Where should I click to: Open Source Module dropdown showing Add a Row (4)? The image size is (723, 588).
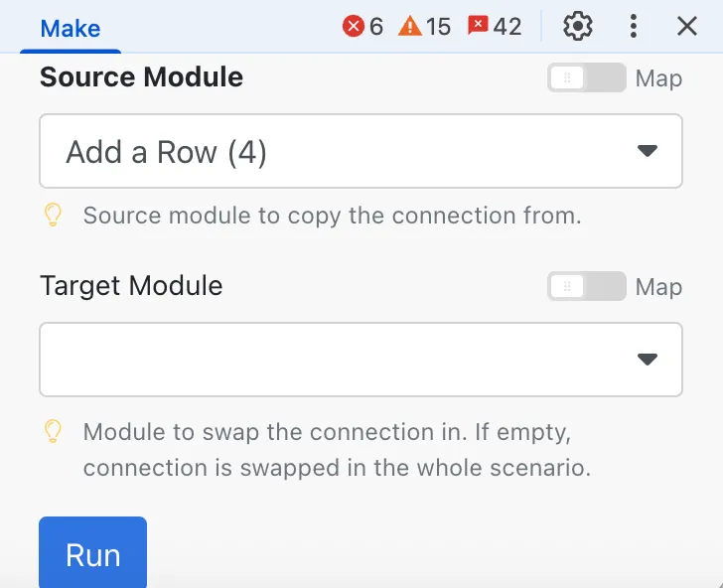[x=361, y=151]
